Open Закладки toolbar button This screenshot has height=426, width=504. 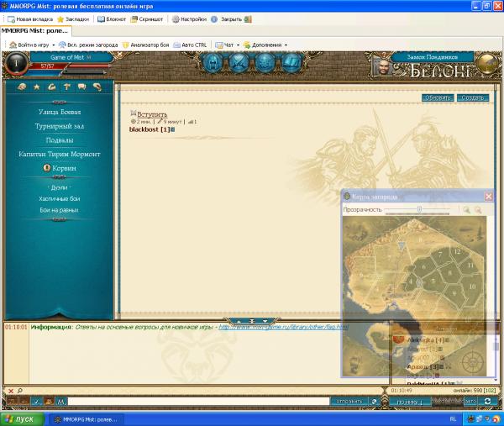73,19
